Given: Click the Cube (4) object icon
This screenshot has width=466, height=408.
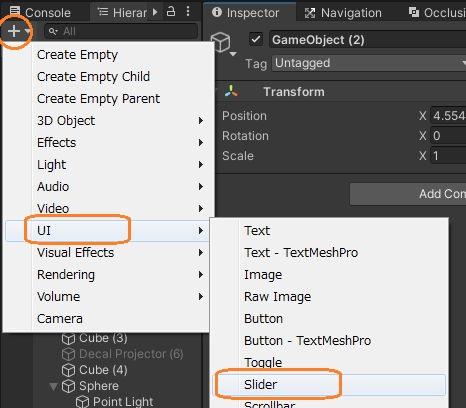Looking at the screenshot, I should (x=69, y=370).
